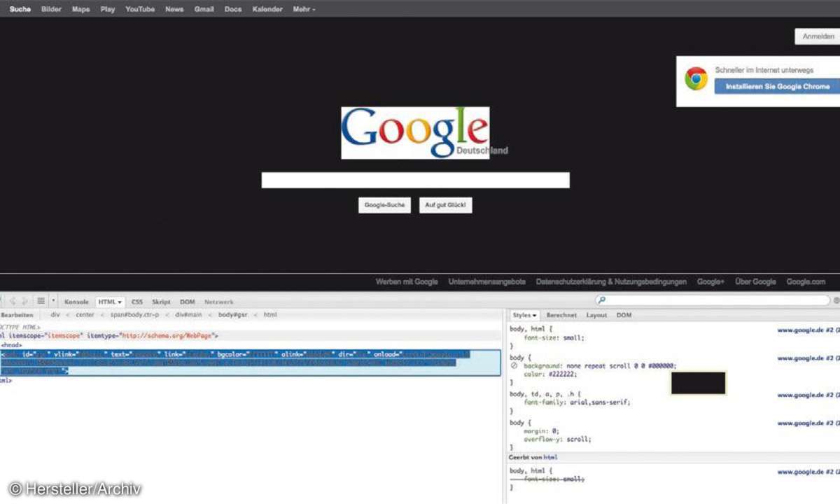Click the Firebug list-lines toolbar icon
The height and width of the screenshot is (504, 840).
(x=41, y=301)
